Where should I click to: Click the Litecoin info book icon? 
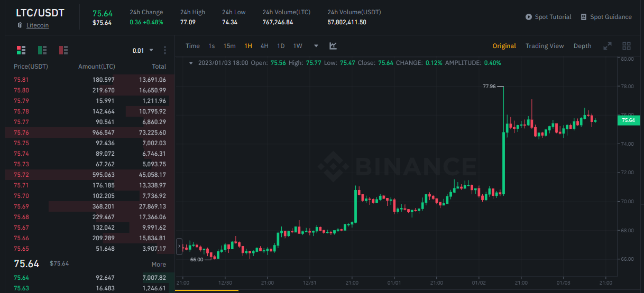pyautogui.click(x=20, y=25)
